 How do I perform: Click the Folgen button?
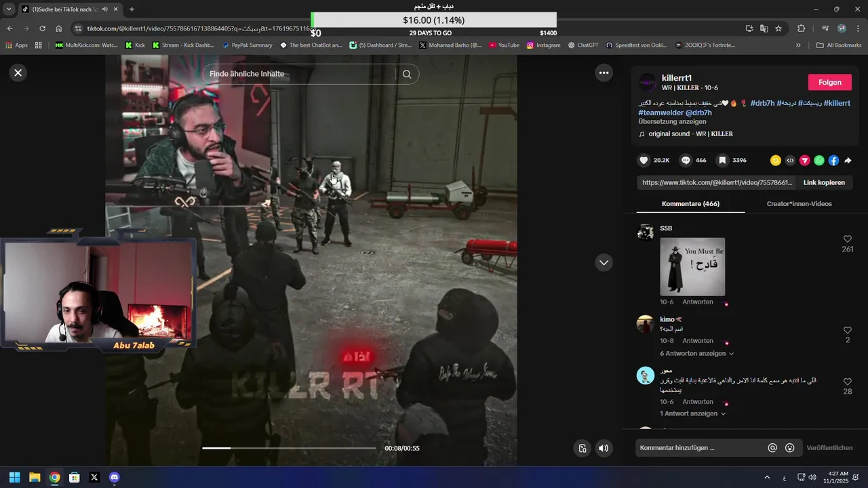829,82
